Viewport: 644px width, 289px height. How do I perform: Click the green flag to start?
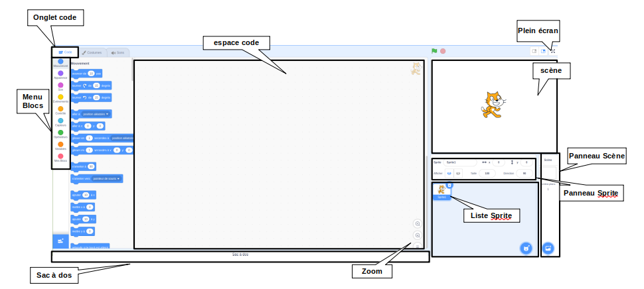434,51
